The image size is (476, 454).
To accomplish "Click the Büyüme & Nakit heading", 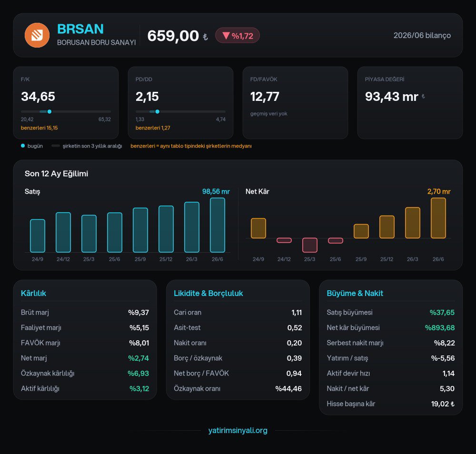I will point(355,293).
